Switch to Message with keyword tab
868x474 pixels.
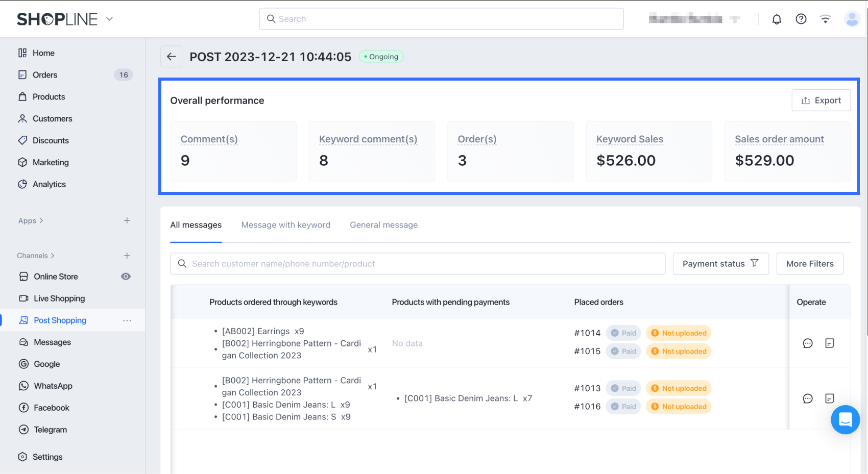point(285,225)
